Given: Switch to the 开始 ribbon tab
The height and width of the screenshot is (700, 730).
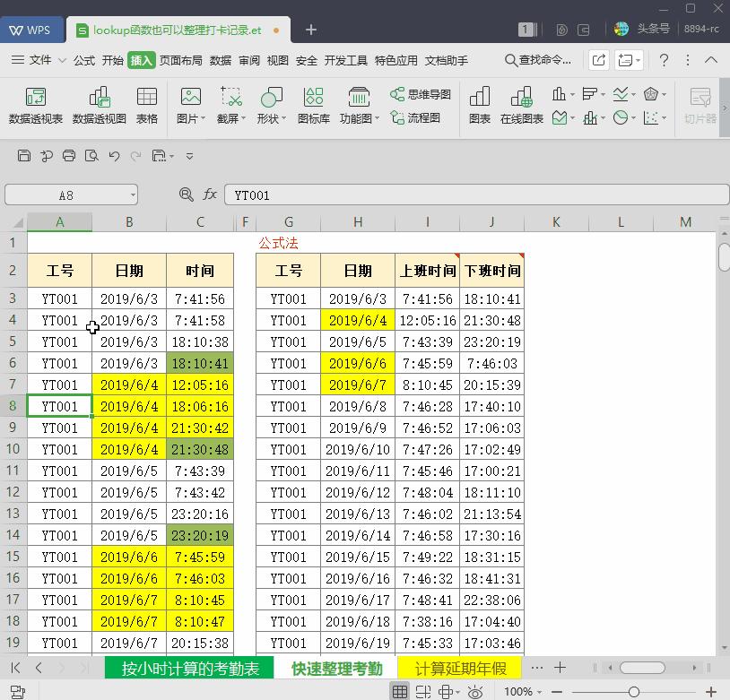Looking at the screenshot, I should coord(113,61).
